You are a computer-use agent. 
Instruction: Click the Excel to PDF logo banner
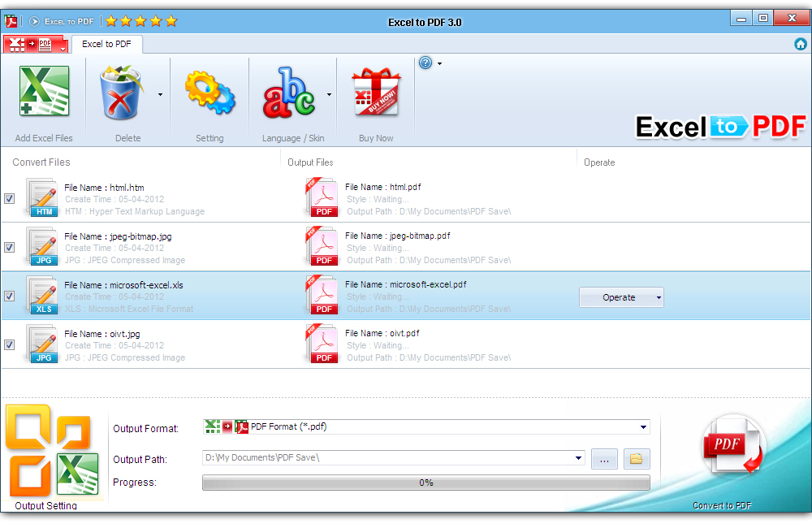point(720,127)
